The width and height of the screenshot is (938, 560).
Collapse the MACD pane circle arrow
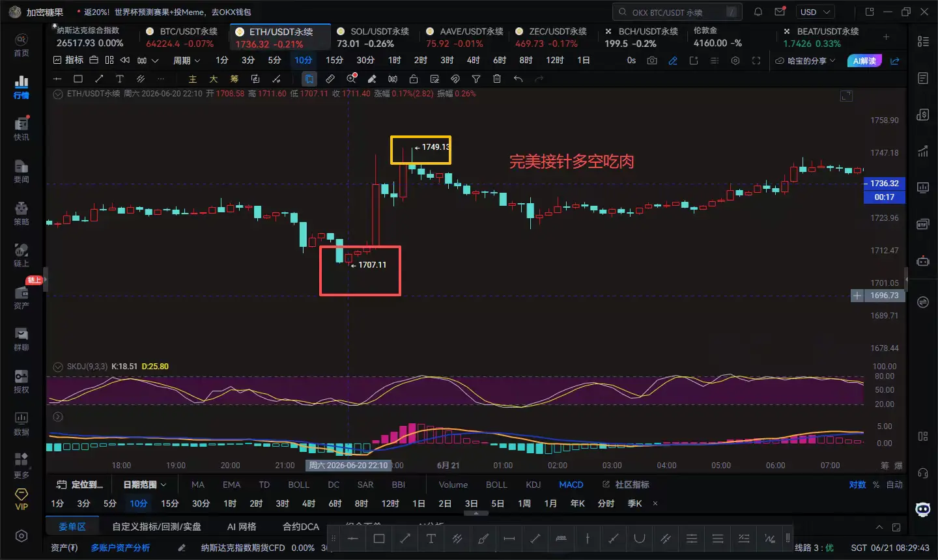[x=57, y=417]
